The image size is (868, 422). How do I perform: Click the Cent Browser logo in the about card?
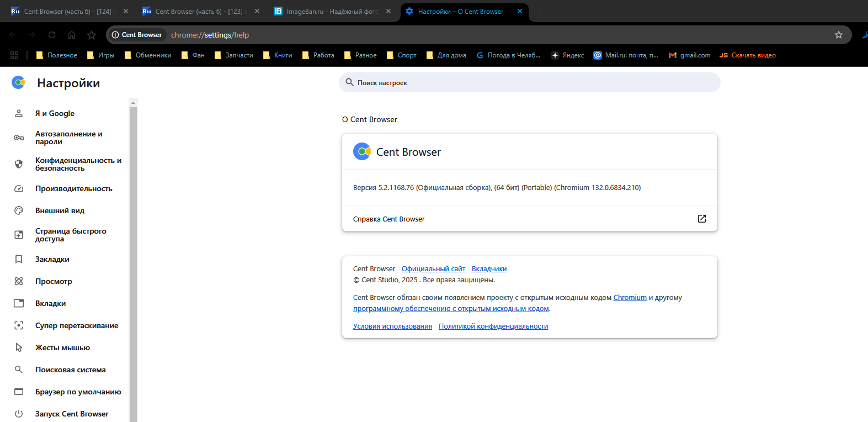[x=362, y=151]
